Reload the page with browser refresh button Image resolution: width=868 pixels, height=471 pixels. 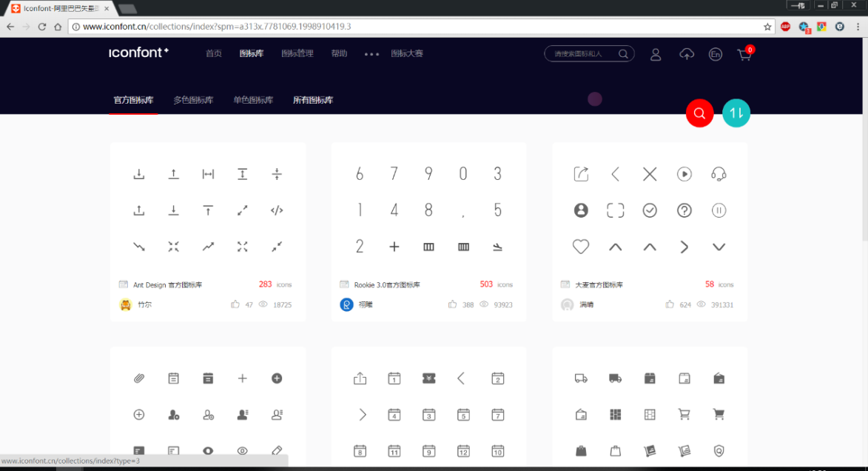coord(41,27)
